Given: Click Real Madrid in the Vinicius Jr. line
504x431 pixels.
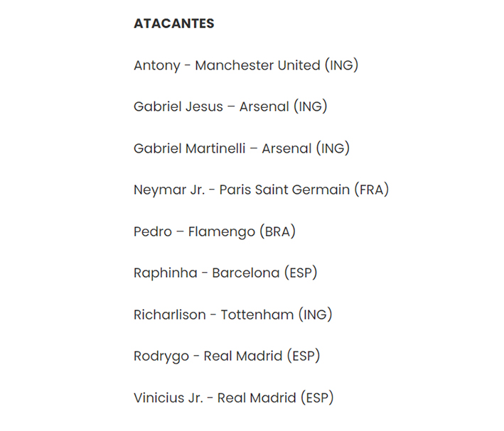Looking at the screenshot, I should 257,398.
